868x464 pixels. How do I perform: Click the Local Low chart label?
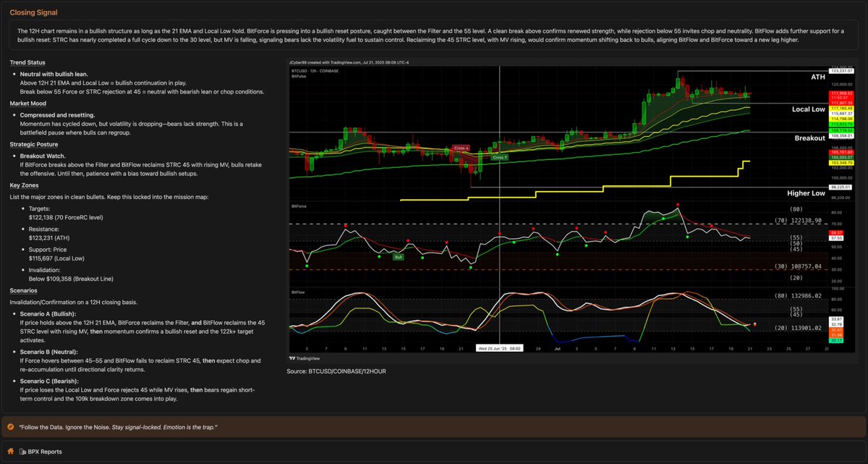click(809, 109)
